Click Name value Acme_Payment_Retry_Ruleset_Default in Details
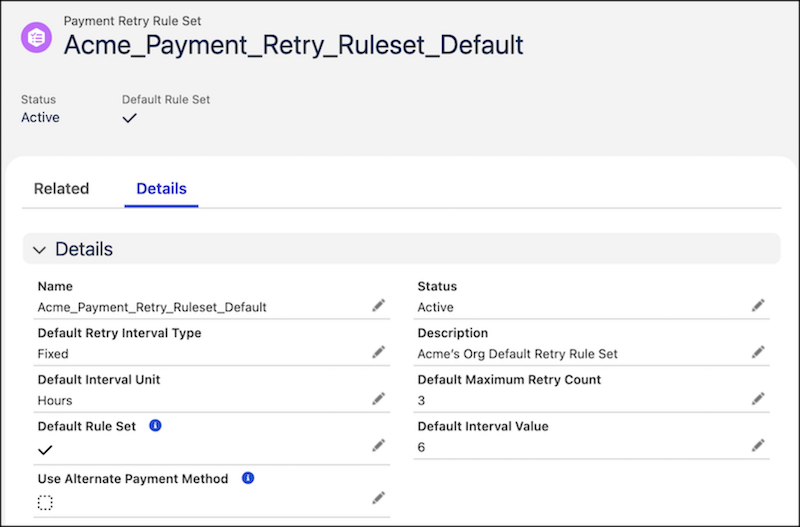 (x=152, y=307)
